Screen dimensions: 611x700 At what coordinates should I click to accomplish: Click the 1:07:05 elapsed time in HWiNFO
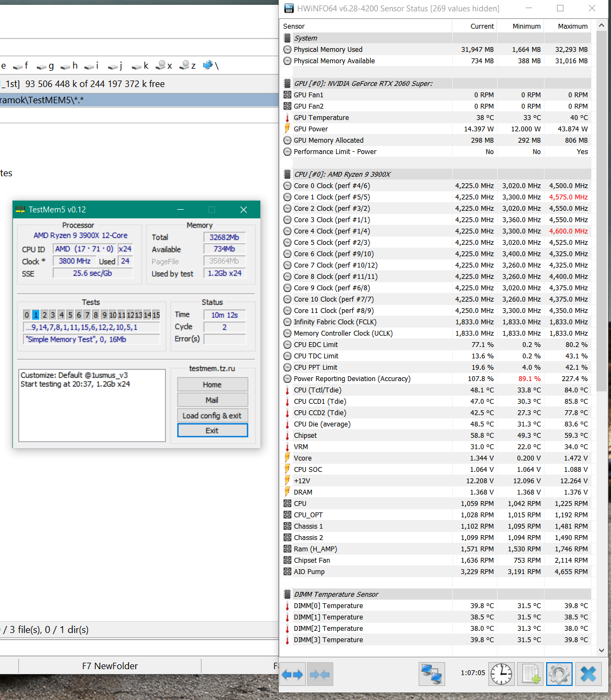tap(473, 673)
